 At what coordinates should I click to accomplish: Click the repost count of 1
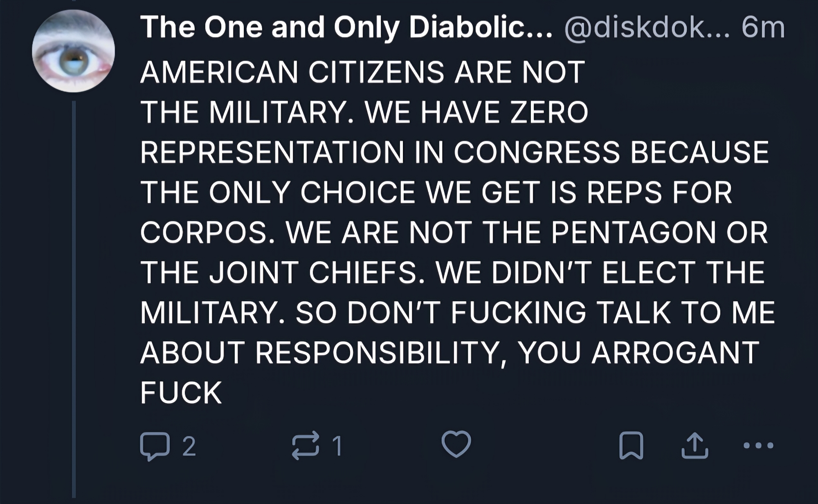pyautogui.click(x=337, y=446)
